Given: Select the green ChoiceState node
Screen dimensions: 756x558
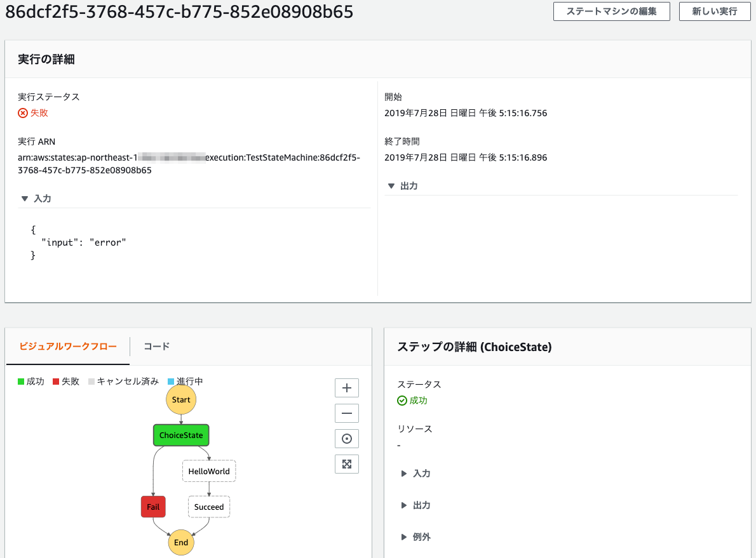Looking at the screenshot, I should (x=181, y=435).
